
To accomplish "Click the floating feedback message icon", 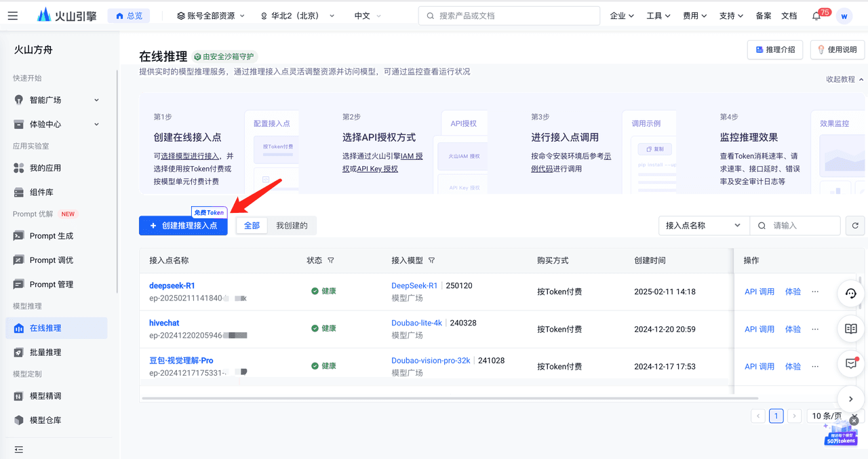I will tap(851, 364).
